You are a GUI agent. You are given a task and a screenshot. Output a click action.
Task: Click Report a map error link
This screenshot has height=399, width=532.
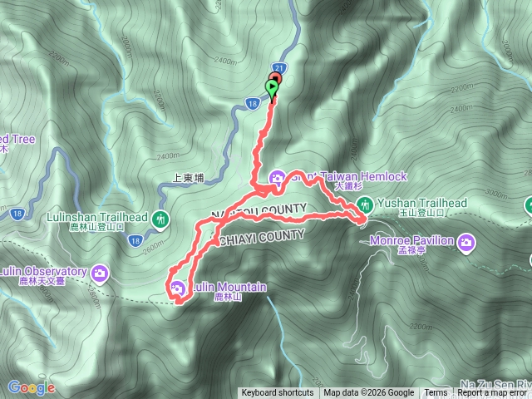(491, 393)
